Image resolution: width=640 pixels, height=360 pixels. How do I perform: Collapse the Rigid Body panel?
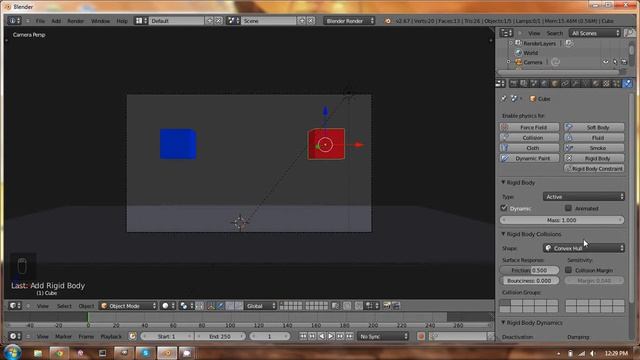pyautogui.click(x=503, y=182)
